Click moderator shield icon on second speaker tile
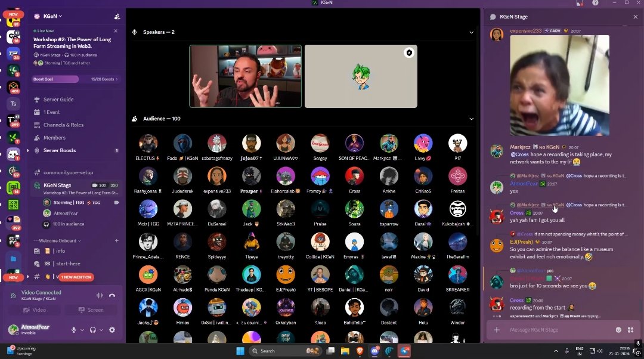Viewport: 644px width, 359px height. point(409,52)
